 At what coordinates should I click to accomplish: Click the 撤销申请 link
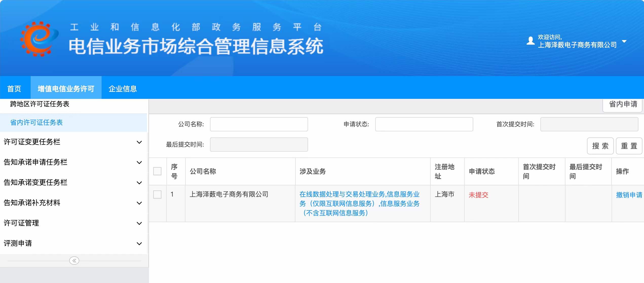click(x=629, y=195)
